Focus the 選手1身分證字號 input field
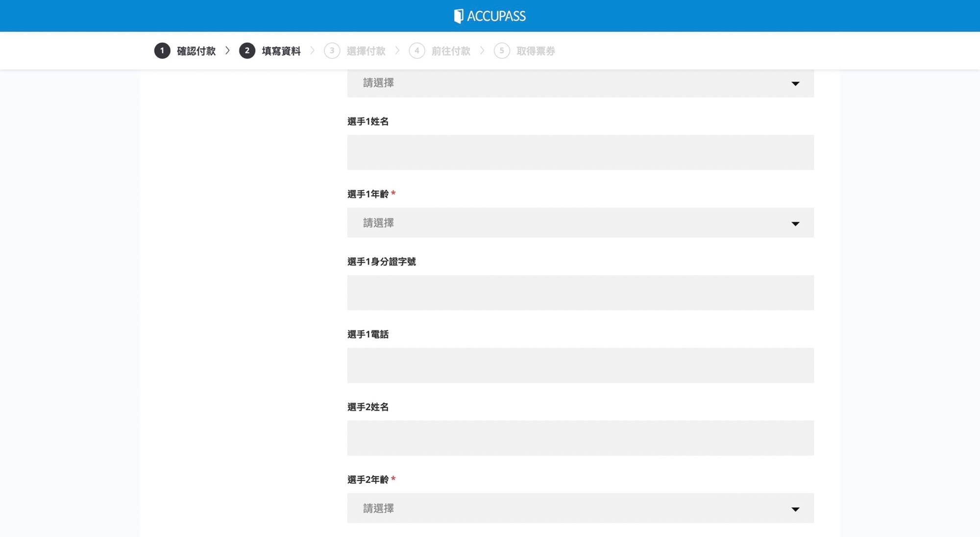980x537 pixels. tap(580, 292)
